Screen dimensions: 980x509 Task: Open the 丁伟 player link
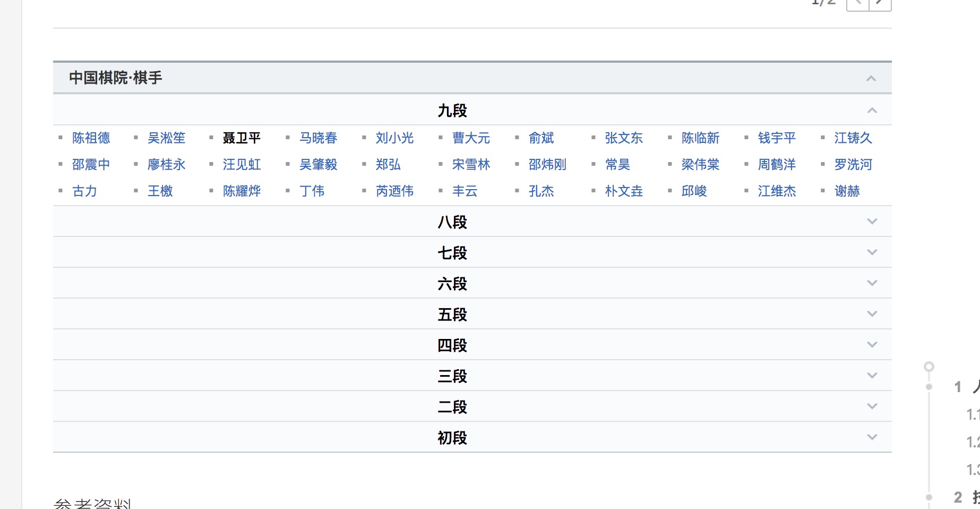click(312, 191)
